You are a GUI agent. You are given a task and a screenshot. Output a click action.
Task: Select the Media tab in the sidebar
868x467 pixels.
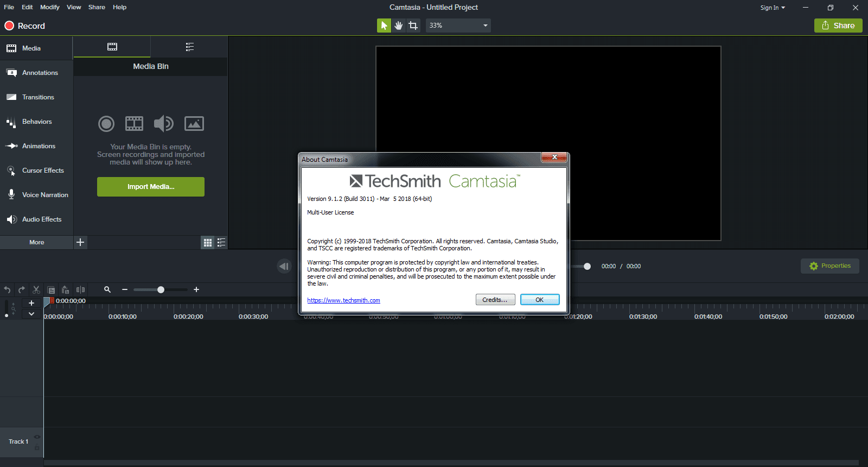click(x=36, y=48)
